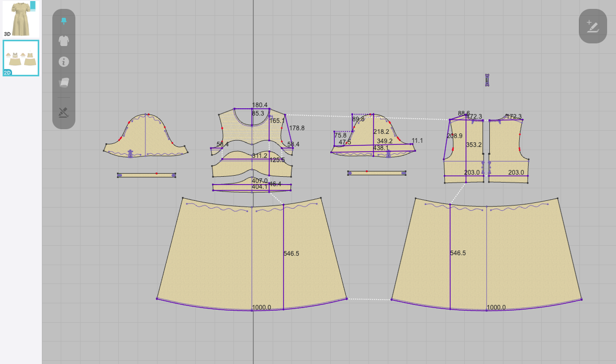Open the information tool in the sidebar

[63, 62]
